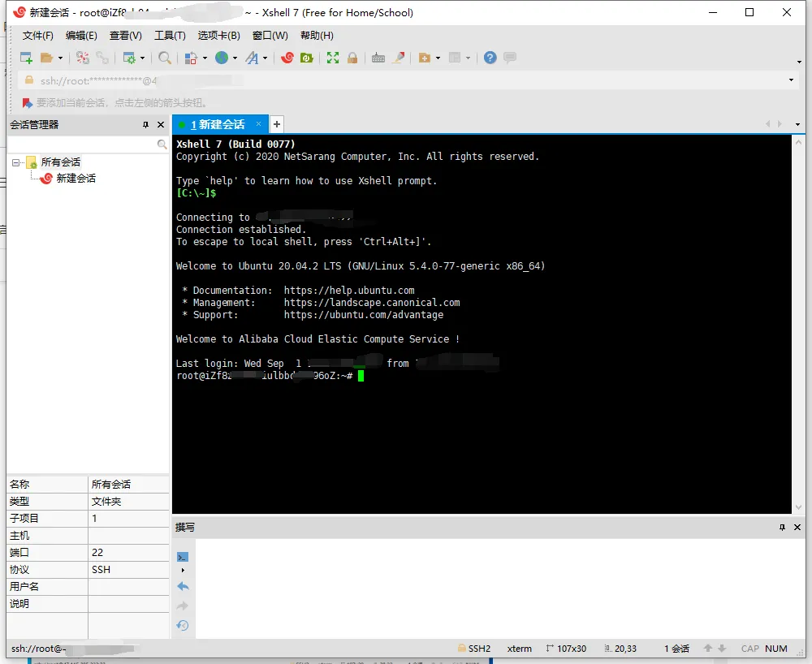Close the 1 新建会话 tab
812x664 pixels.
point(258,123)
